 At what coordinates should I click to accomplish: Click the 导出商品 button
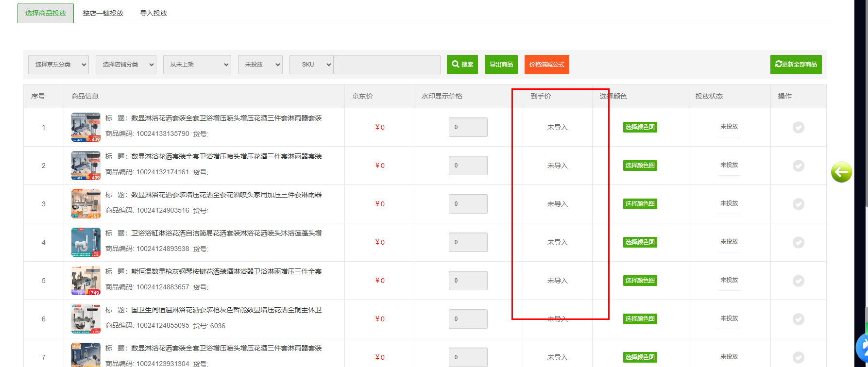[501, 65]
